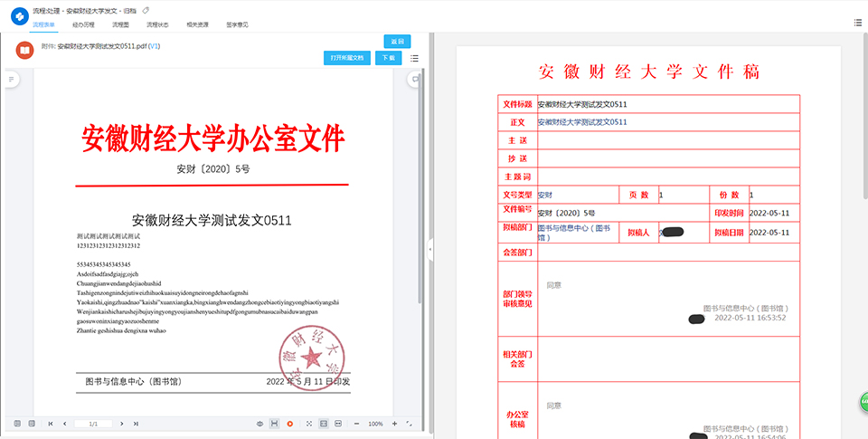Click the orange book attachment icon
This screenshot has height=439, width=868.
point(24,51)
